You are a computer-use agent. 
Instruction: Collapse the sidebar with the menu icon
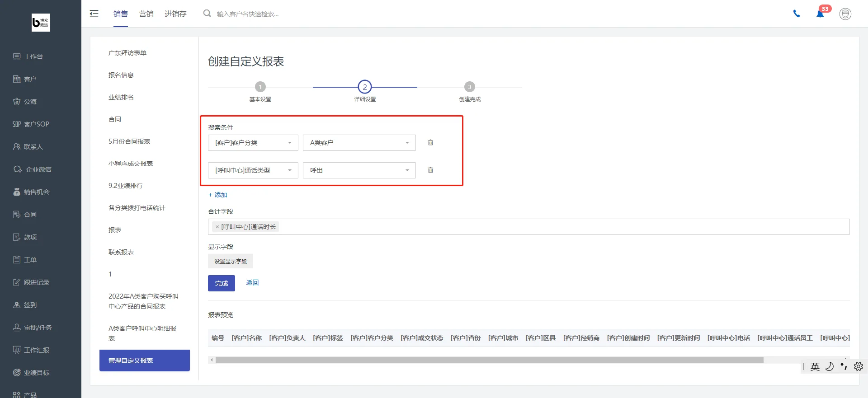(94, 14)
